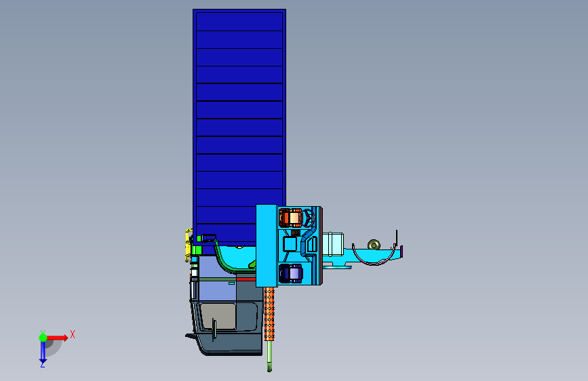Select the grey window panel on the truck cab

pyautogui.click(x=218, y=316)
